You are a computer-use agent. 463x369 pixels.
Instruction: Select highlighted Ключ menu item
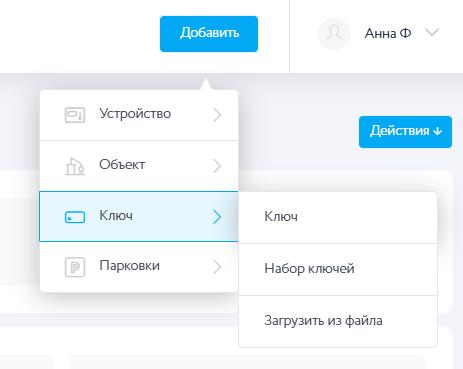[139, 216]
